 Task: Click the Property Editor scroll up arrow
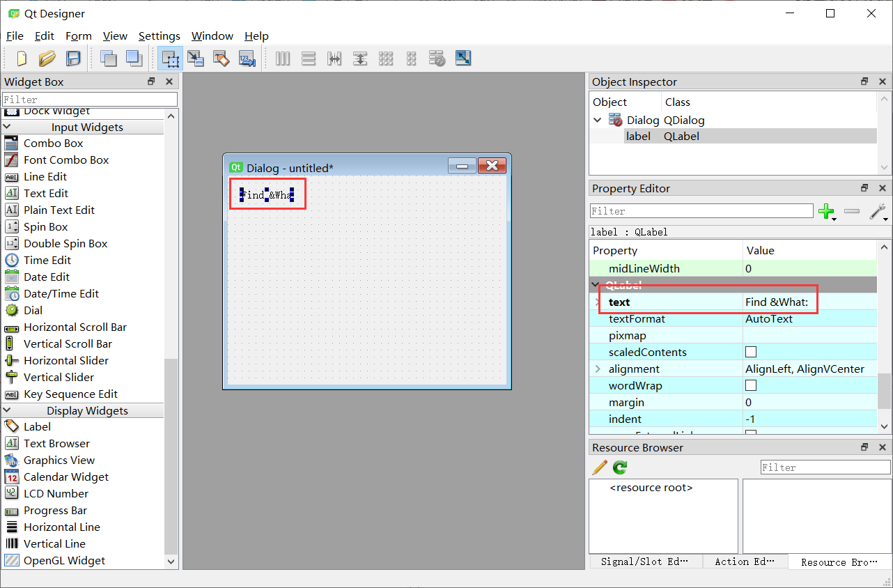(x=885, y=247)
